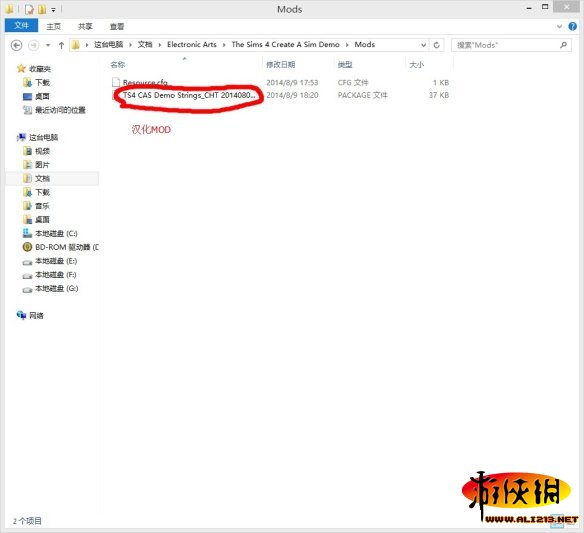Open the address bar history dropdown
This screenshot has height=533, width=584.
click(423, 45)
